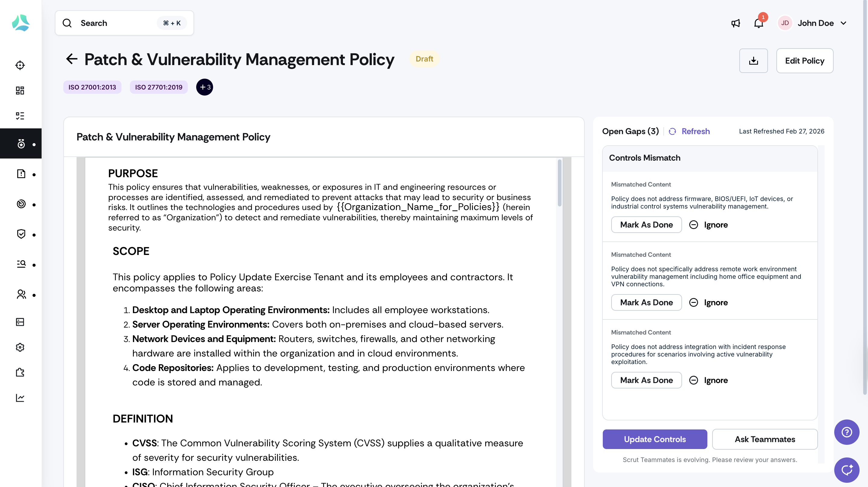868x487 pixels.
Task: Open the dashboard grid sidebar icon
Action: 20,90
